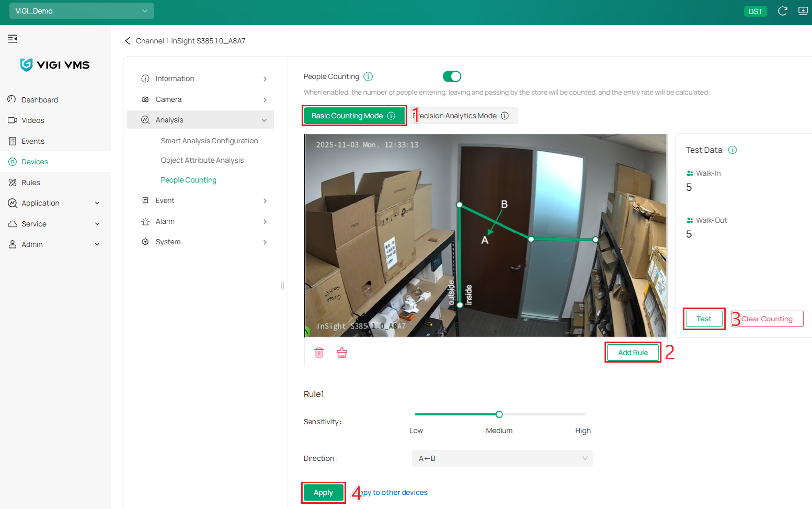Click the Test Data info icon
This screenshot has height=509, width=812.
(732, 150)
